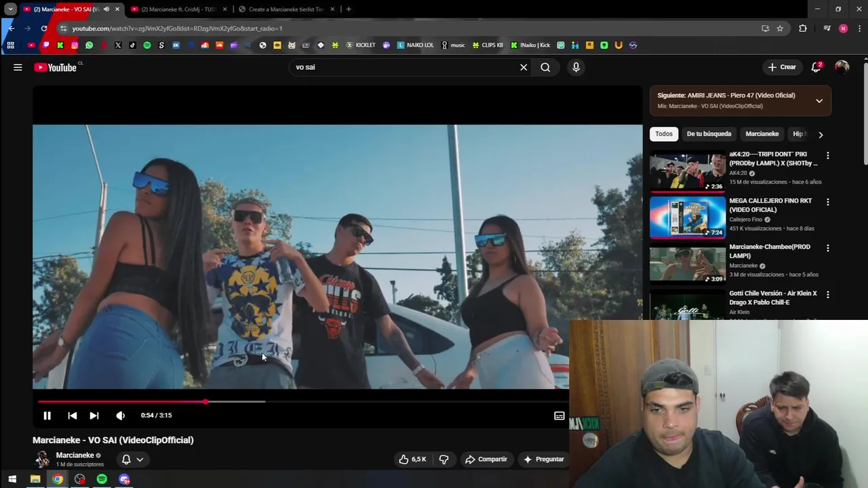This screenshot has height=488, width=868.
Task: Expand the Mix playlist panel chevron
Action: [819, 101]
